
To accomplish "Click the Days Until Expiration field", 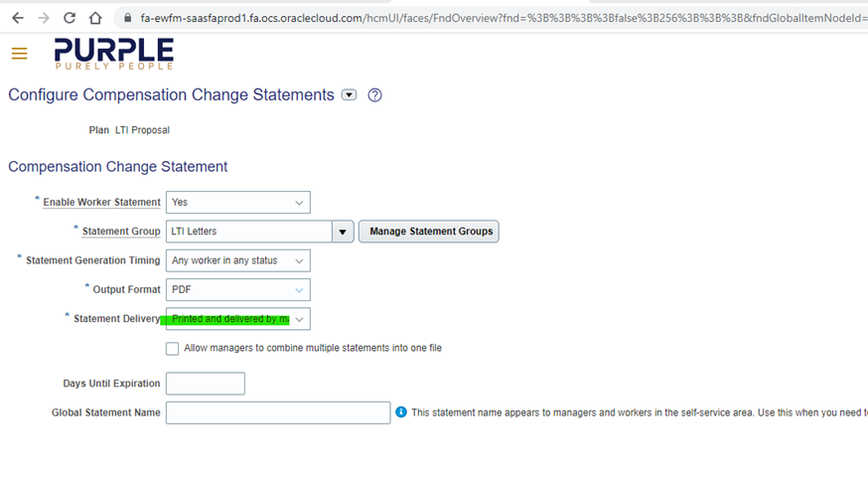I will click(x=206, y=384).
